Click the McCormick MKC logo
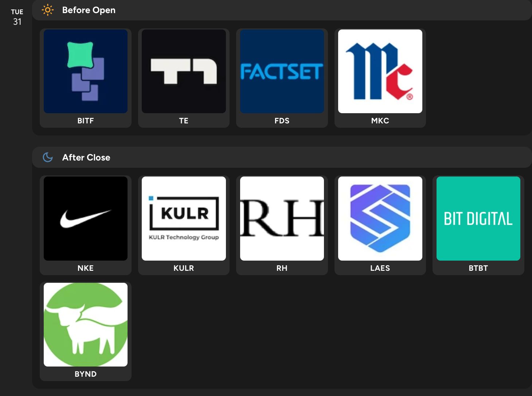Viewport: 532px width, 396px height. point(380,71)
